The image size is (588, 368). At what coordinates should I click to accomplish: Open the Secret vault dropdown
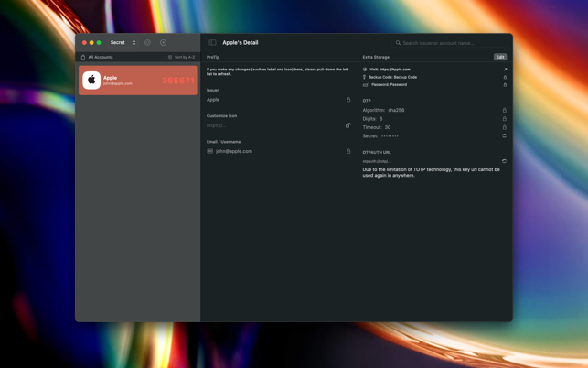[x=123, y=43]
